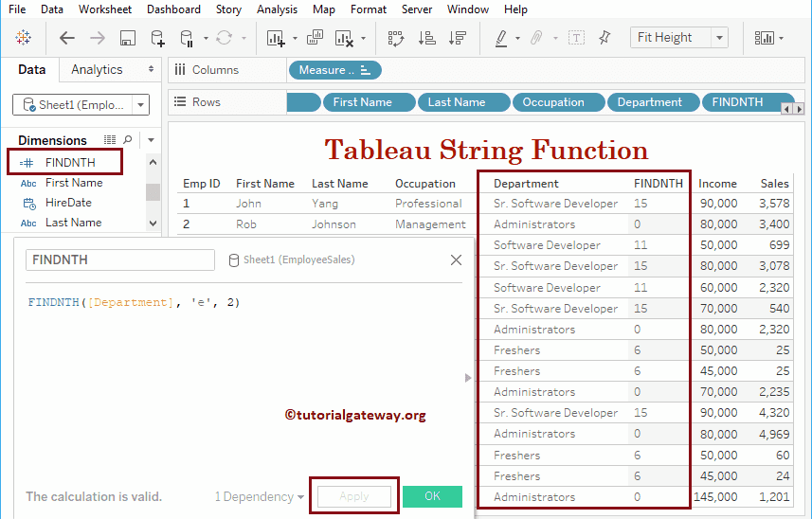812x519 pixels.
Task: Click the Show Me chart icon
Action: 764,38
